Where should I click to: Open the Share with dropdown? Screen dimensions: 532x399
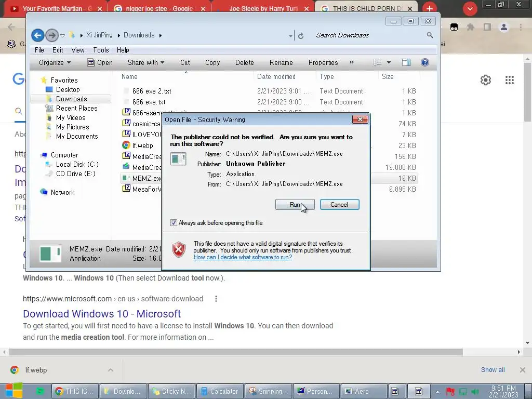(x=146, y=62)
